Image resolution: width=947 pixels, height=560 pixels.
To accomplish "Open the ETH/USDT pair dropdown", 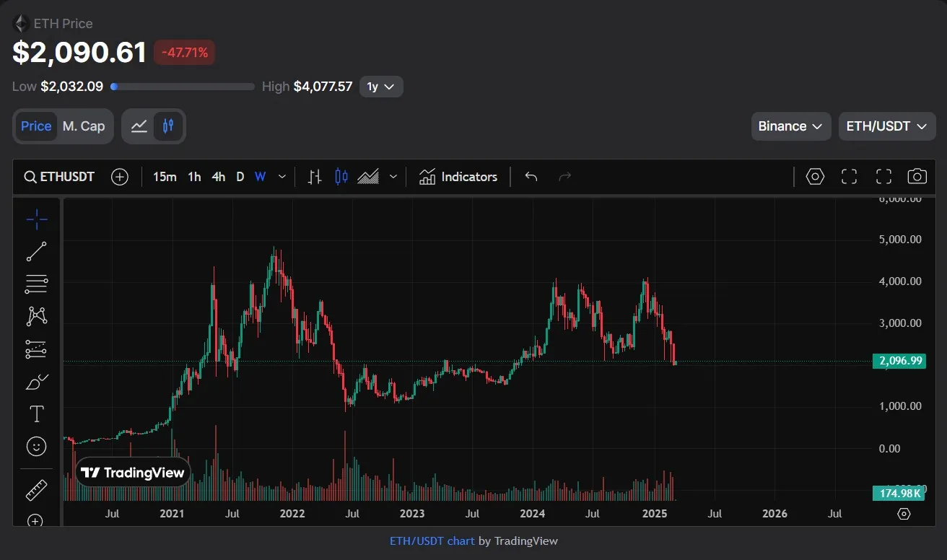I will 886,126.
